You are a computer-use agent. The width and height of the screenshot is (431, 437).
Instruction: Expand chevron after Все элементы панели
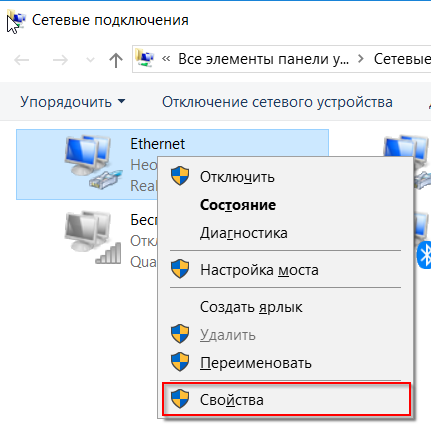[361, 59]
